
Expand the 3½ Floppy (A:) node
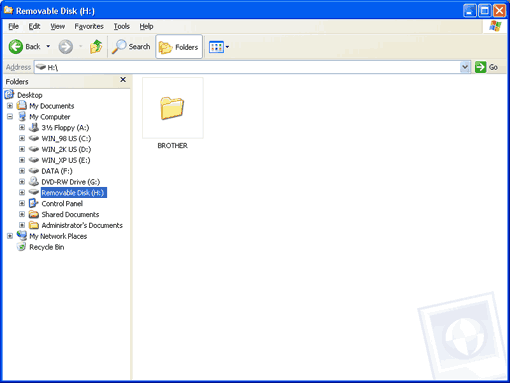22,128
